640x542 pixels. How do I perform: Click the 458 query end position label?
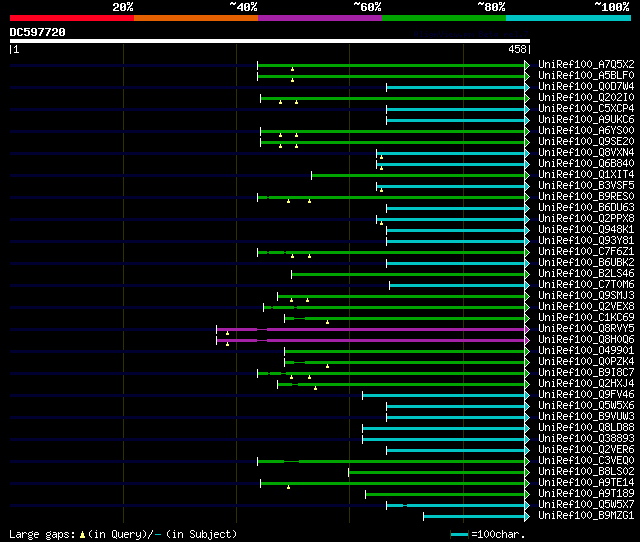517,49
